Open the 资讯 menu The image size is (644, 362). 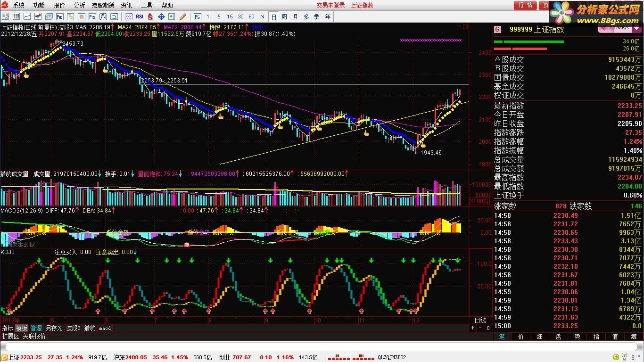(126, 5)
